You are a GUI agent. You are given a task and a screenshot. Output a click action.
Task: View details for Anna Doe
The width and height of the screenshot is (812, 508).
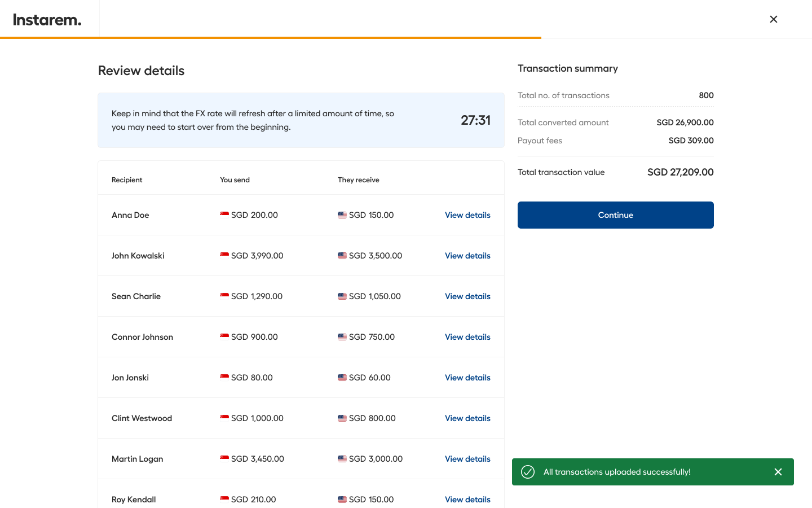point(467,215)
